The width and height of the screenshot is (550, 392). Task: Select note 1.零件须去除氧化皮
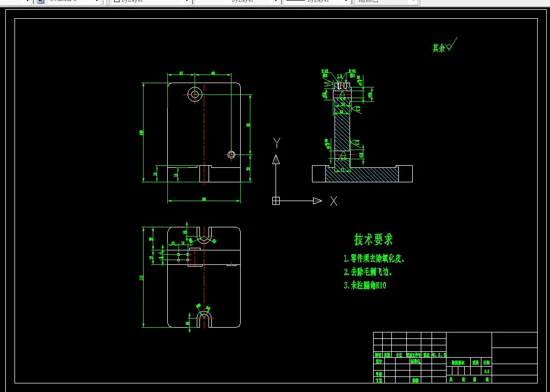(x=374, y=259)
